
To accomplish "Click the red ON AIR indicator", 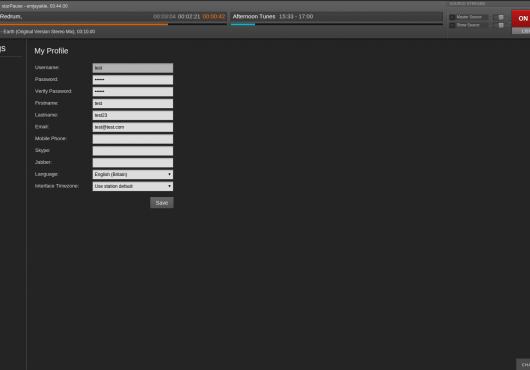I will tap(521, 19).
